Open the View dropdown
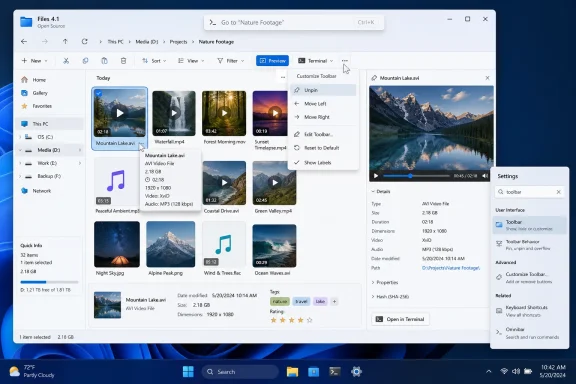Image resolution: width=576 pixels, height=384 pixels. 191,61
